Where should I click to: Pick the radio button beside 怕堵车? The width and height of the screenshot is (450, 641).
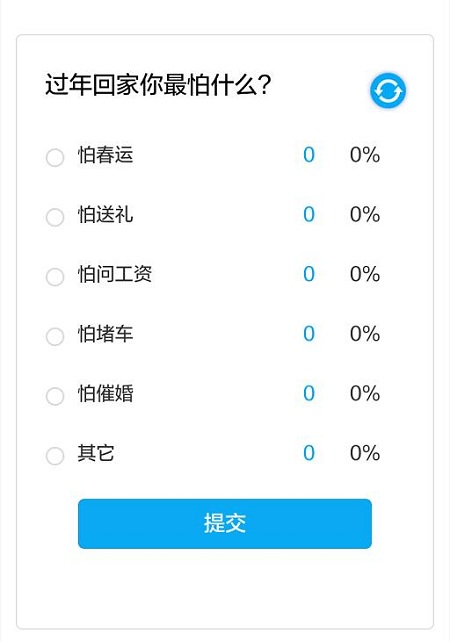point(55,336)
